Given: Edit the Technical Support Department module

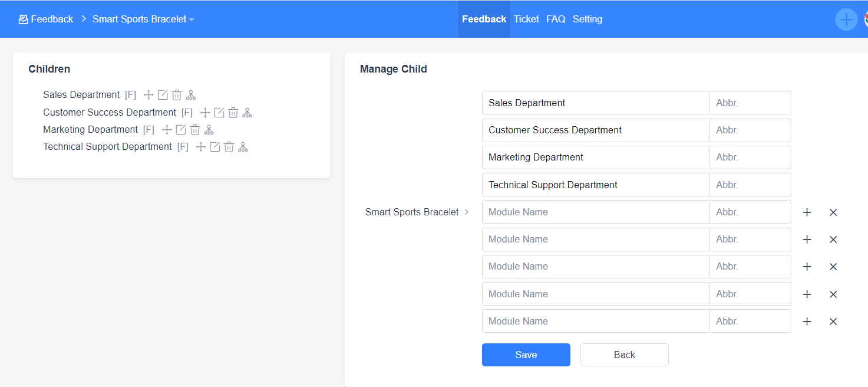Looking at the screenshot, I should coord(215,147).
